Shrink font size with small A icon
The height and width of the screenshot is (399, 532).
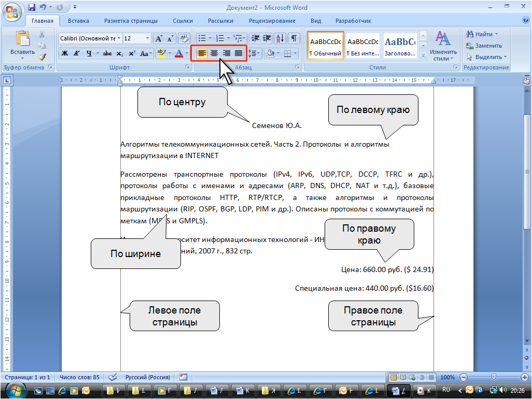point(170,38)
